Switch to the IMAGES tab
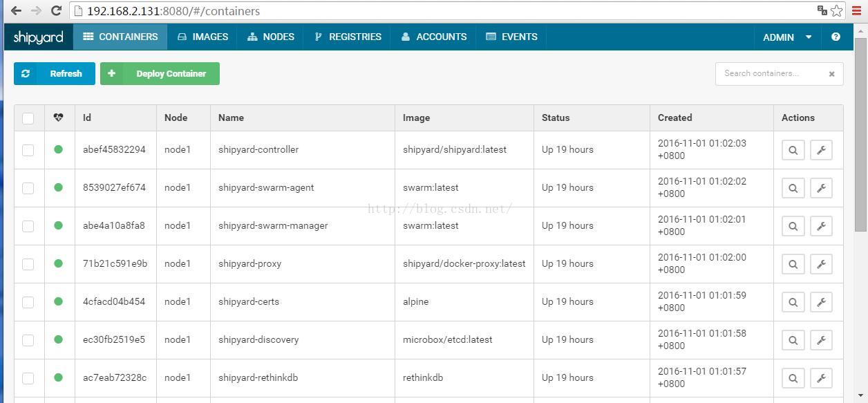868x403 pixels. point(202,37)
